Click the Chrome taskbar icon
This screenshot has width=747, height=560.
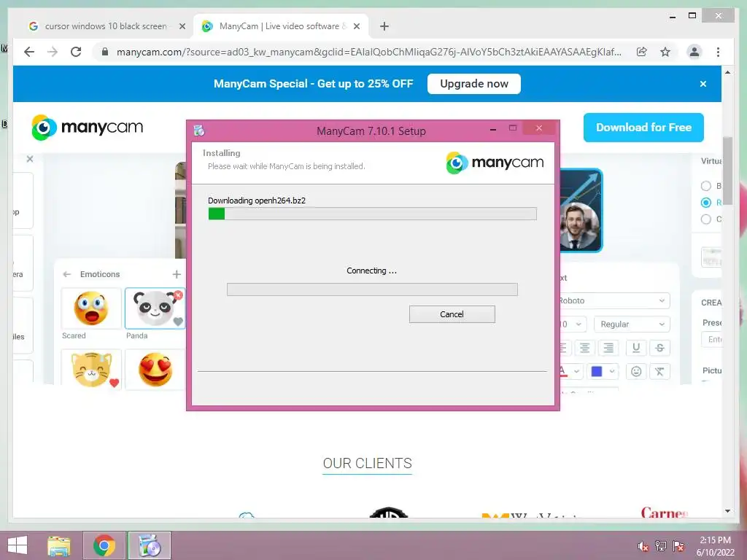click(104, 545)
